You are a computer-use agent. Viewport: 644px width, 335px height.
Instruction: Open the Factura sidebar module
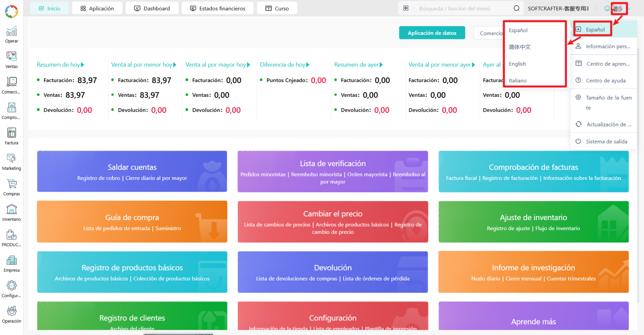pyautogui.click(x=11, y=136)
